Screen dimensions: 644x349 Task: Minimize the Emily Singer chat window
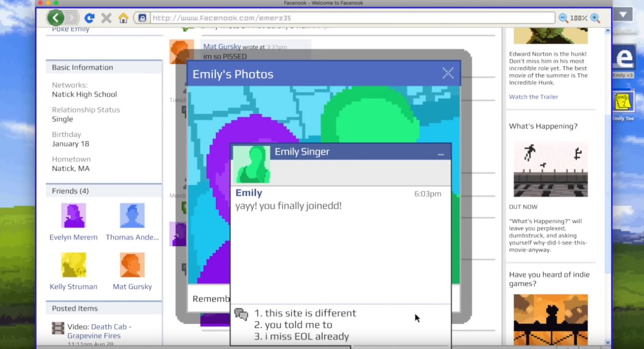pos(440,154)
